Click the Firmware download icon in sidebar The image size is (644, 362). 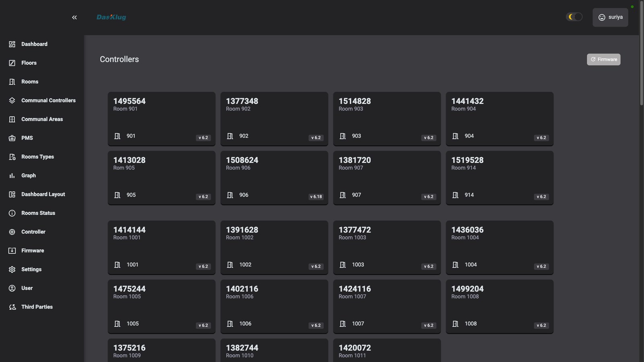[12, 251]
